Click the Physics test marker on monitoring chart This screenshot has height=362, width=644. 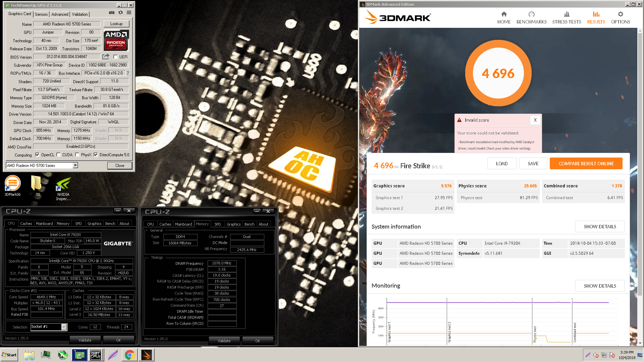pos(535,334)
